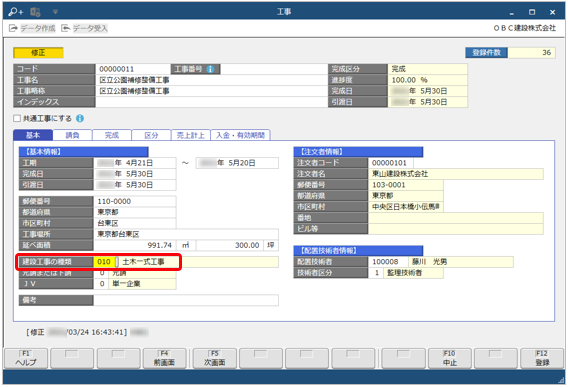
Task: Click the 単一企業 text
Action: coord(126,284)
